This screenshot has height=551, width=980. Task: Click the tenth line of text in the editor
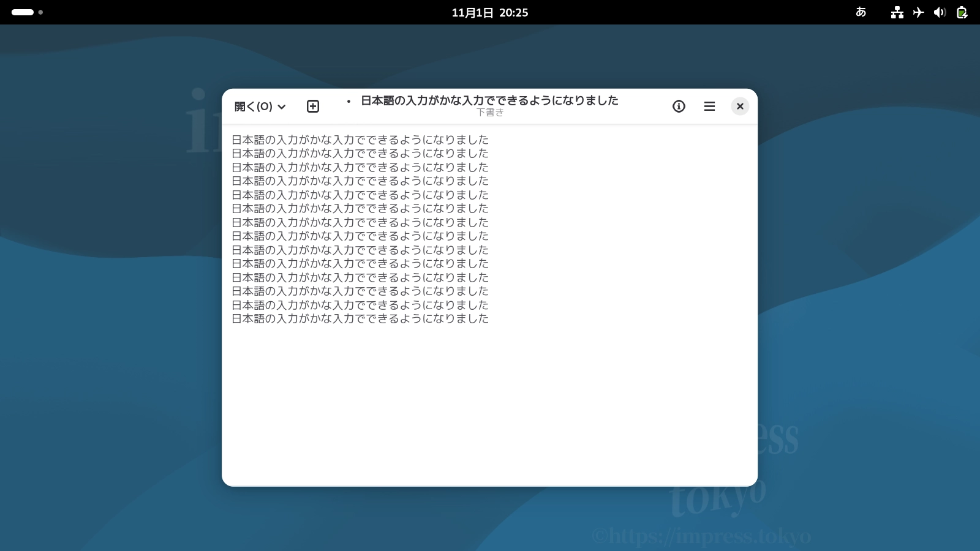click(360, 264)
